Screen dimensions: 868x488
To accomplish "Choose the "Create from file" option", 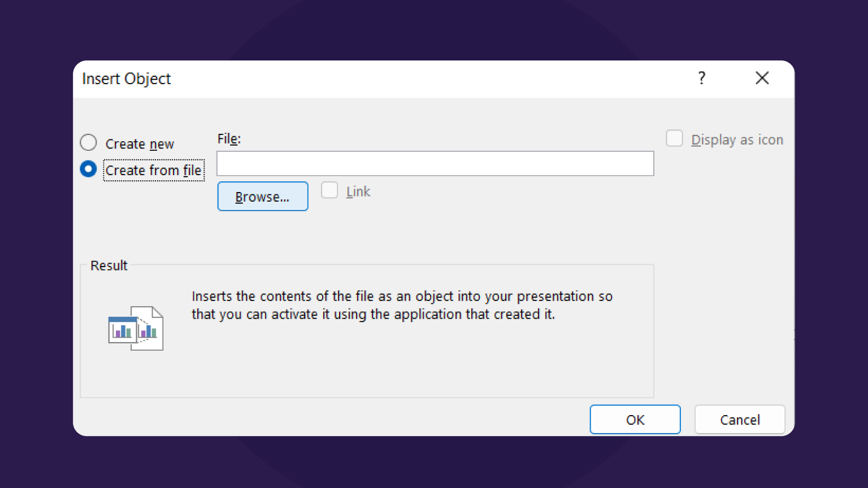I will tap(88, 169).
